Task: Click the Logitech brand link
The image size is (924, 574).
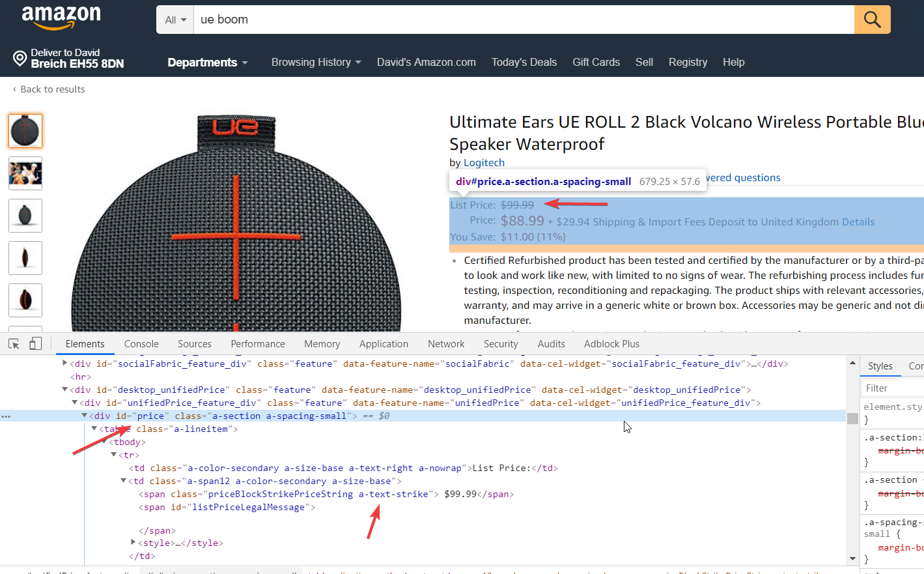Action: pos(484,163)
